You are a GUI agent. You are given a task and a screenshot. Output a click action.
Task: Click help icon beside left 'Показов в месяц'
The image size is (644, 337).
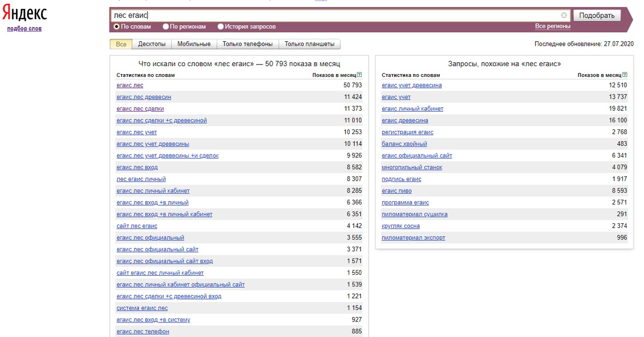(x=360, y=75)
